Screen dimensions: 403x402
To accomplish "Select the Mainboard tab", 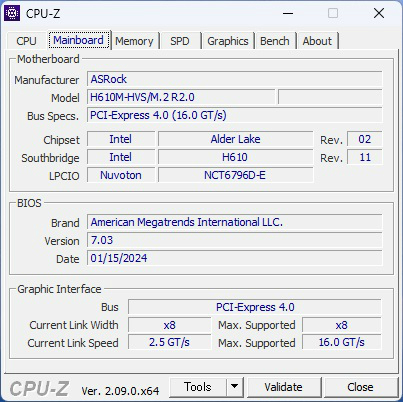I will [x=78, y=40].
